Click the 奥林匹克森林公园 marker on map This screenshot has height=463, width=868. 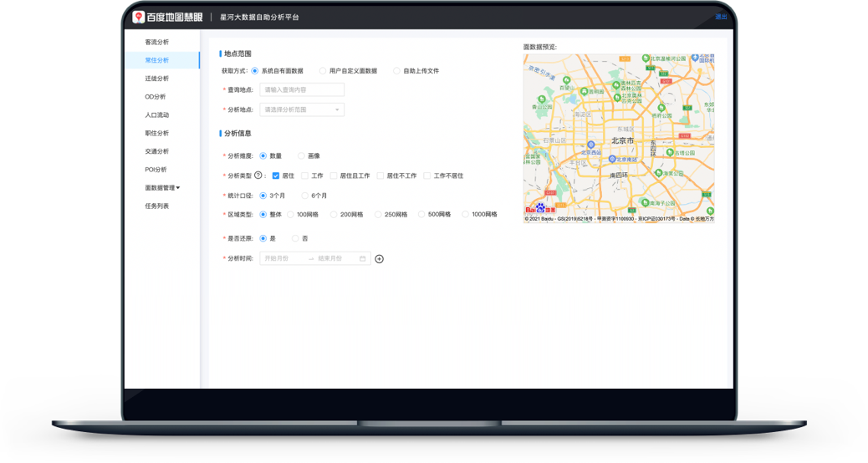[616, 85]
